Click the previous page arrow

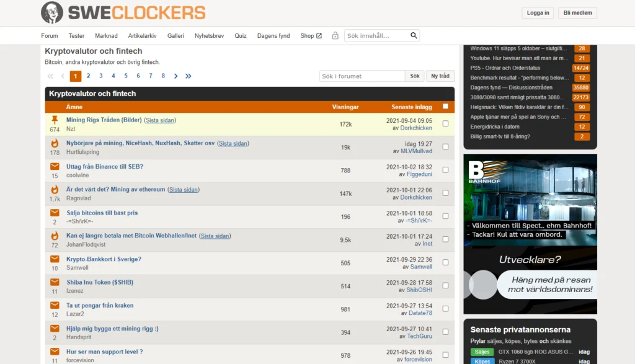(63, 76)
